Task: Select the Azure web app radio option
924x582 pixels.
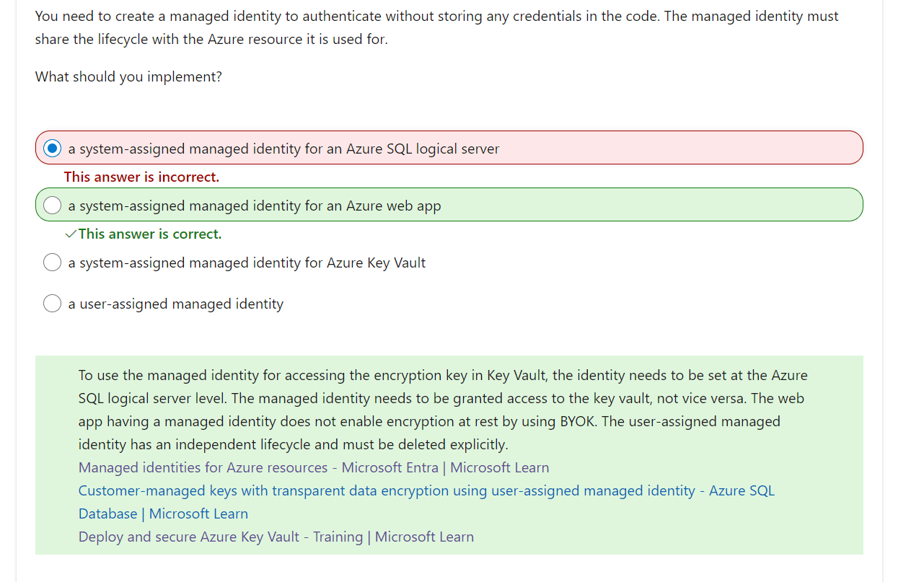Action: click(x=52, y=206)
